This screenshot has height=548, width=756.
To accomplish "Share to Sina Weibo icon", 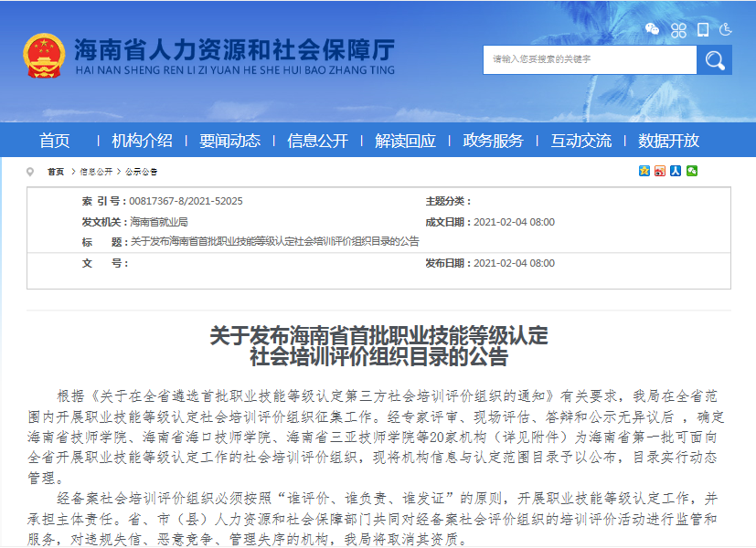I will pos(660,171).
